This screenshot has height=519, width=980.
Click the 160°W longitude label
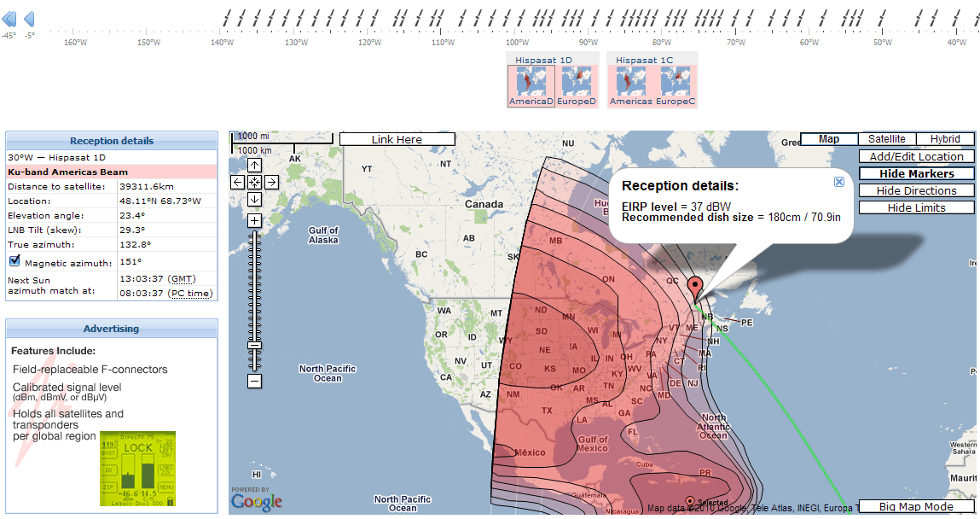[76, 43]
